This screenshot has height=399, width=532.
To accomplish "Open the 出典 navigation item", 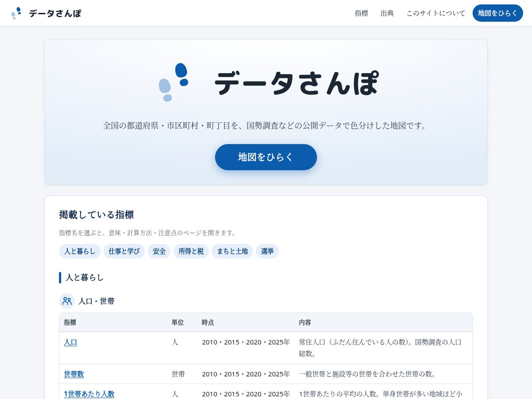I will click(x=387, y=13).
